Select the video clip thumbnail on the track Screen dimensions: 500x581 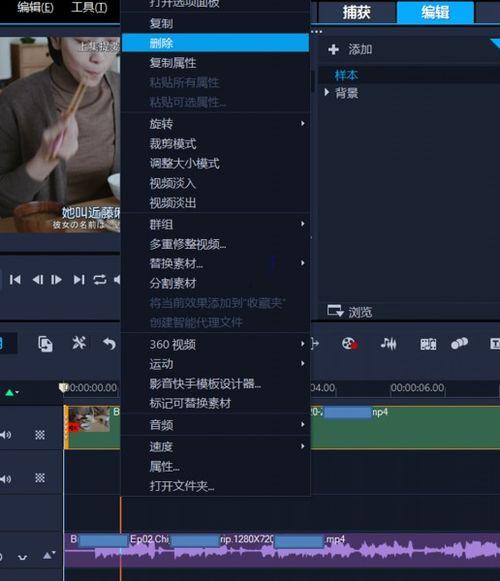[89, 419]
